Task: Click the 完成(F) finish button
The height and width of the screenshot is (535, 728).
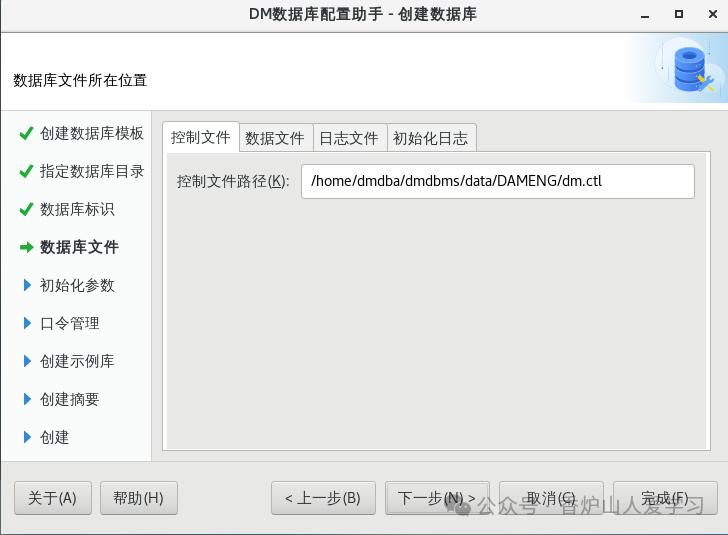Action: pos(665,498)
